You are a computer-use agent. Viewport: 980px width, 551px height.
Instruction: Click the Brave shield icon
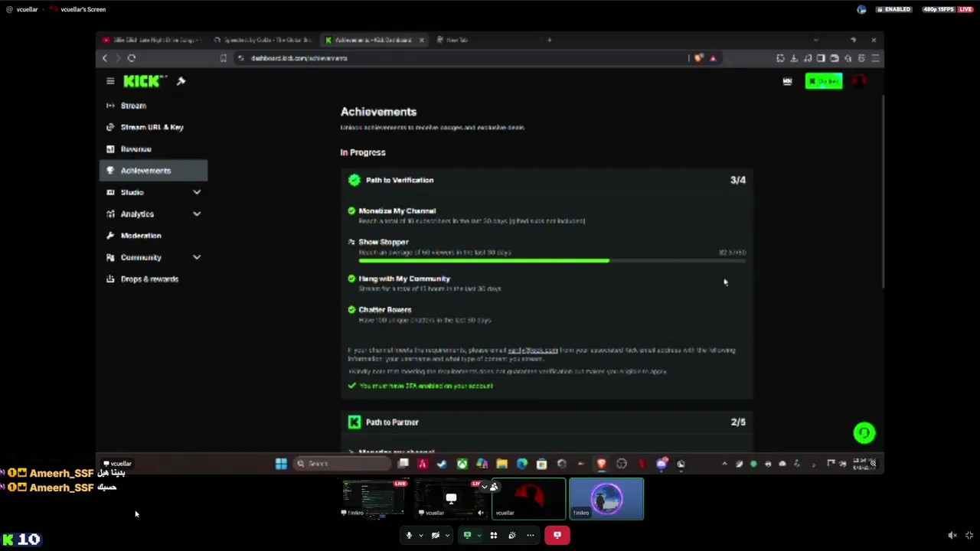pos(698,58)
